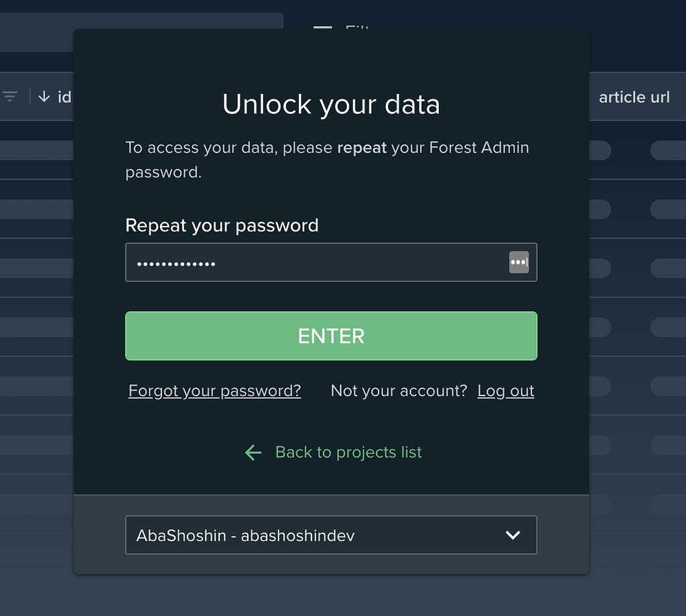The height and width of the screenshot is (616, 686).
Task: Click the Unlock your data heading
Action: click(x=331, y=105)
